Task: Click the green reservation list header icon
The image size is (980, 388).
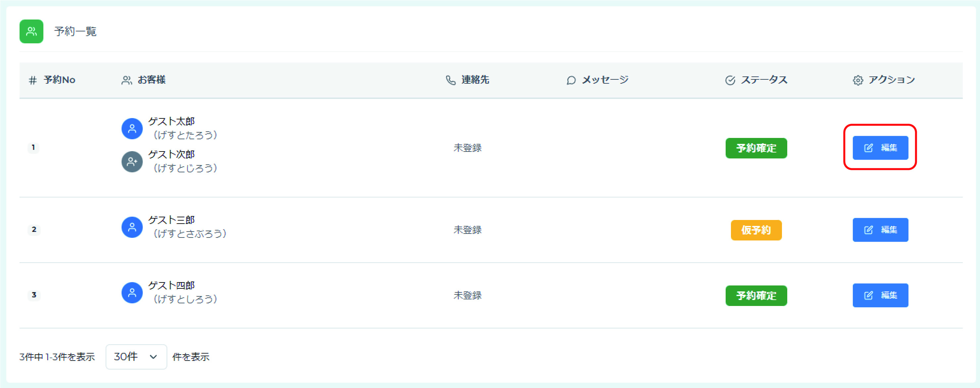Action: pyautogui.click(x=31, y=31)
